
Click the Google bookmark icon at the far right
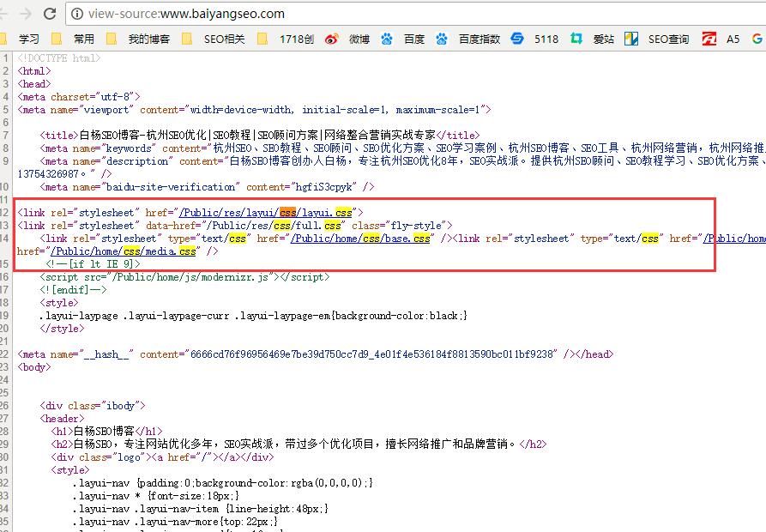point(757,39)
